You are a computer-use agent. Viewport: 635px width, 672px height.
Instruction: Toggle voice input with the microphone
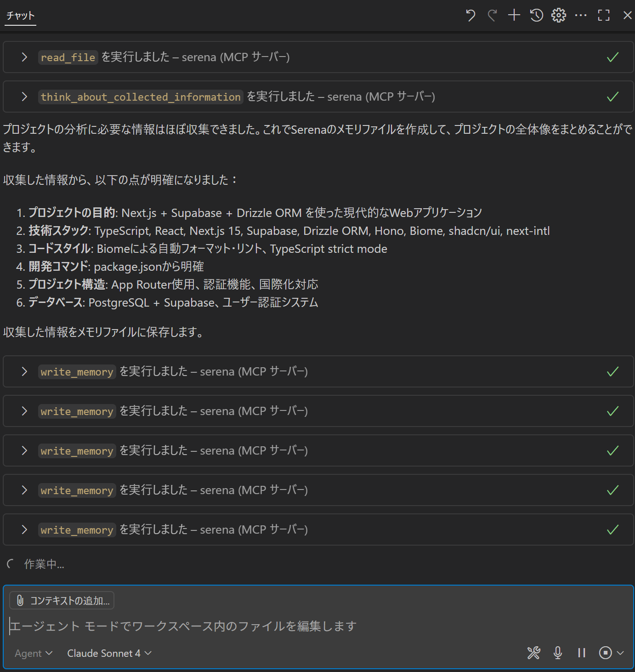point(557,653)
